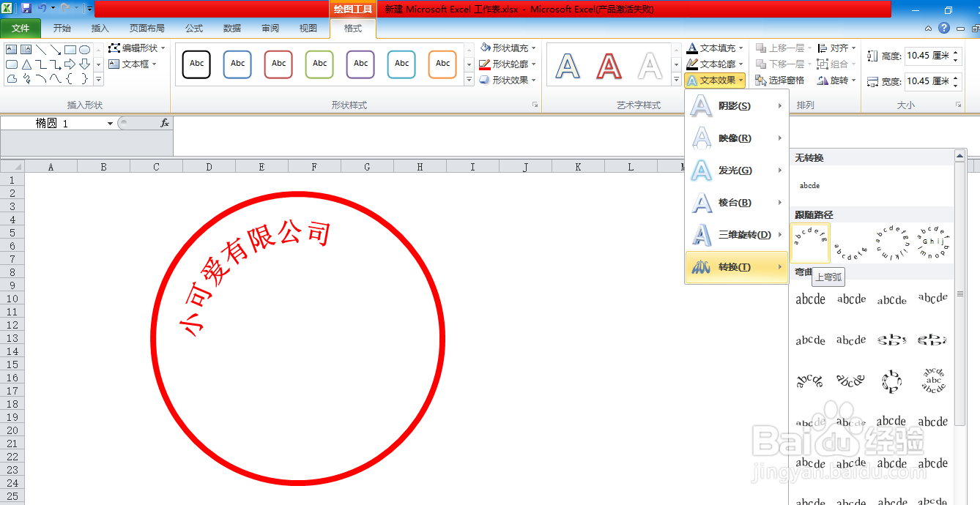
Task: Open the 形状填充 (Shape Fill) dropdown
Action: click(x=505, y=48)
